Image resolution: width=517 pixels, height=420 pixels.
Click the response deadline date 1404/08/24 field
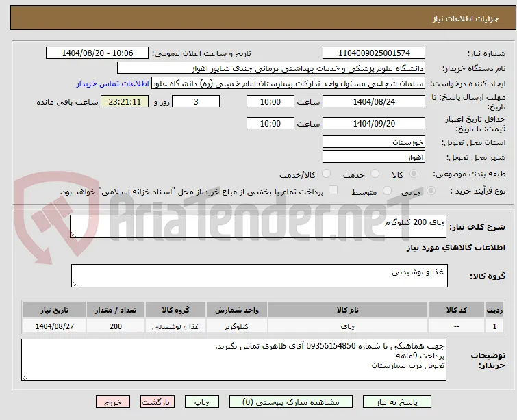(374, 101)
